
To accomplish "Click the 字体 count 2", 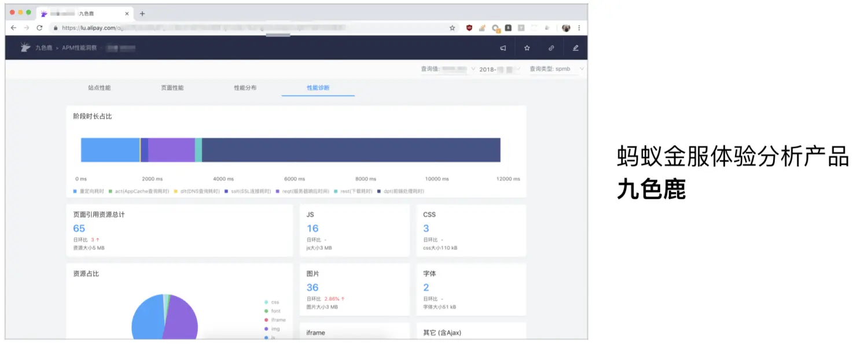I will (x=426, y=287).
